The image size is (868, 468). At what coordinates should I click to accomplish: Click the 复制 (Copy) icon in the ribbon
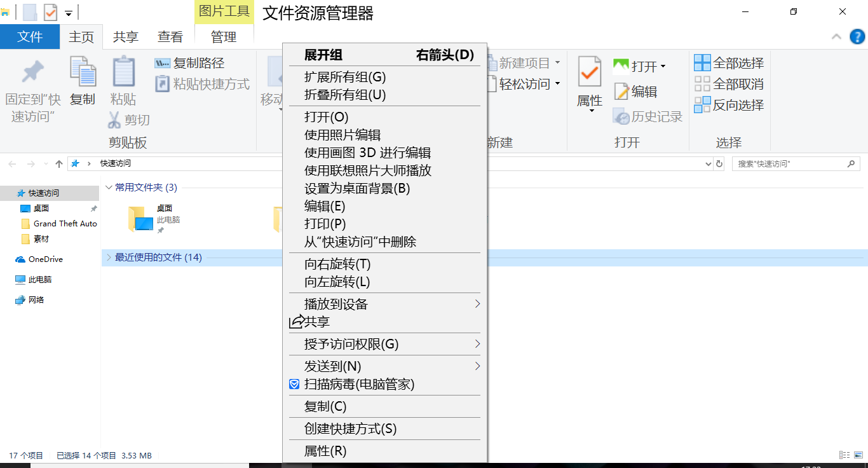[82, 72]
